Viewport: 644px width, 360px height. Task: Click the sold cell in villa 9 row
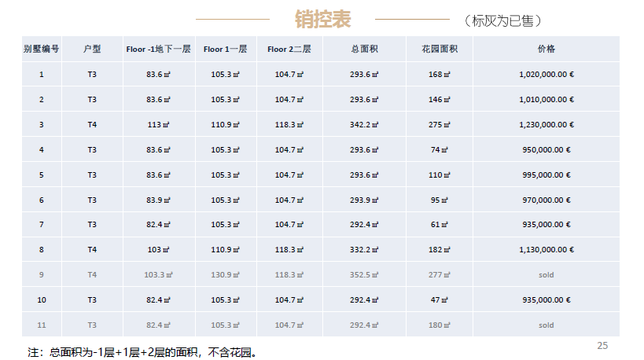click(546, 274)
